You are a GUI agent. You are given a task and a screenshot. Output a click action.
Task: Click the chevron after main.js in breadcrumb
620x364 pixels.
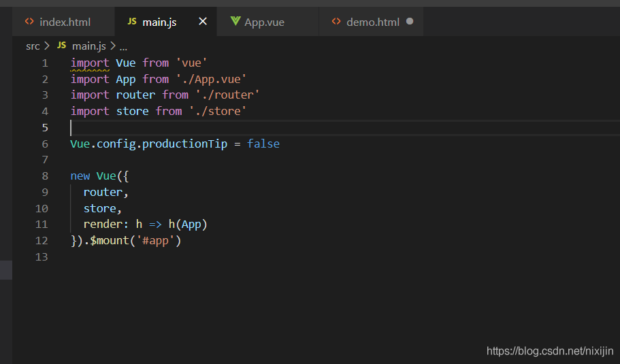click(x=113, y=46)
